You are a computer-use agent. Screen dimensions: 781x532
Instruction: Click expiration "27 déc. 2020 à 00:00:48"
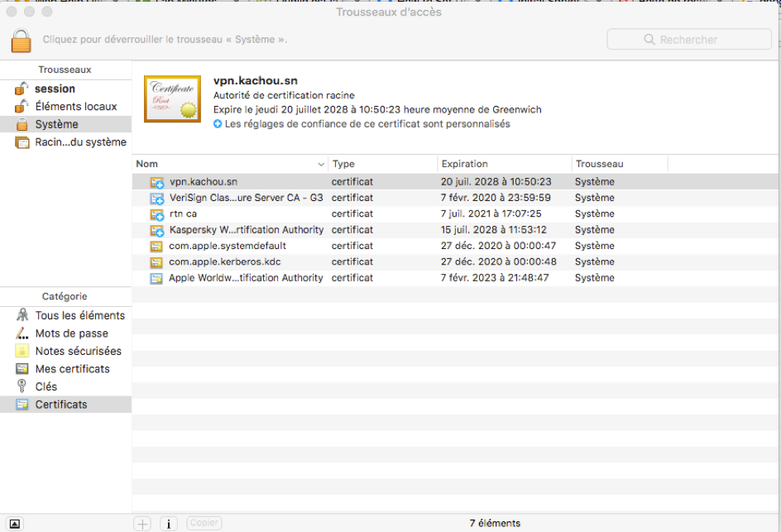(x=498, y=261)
